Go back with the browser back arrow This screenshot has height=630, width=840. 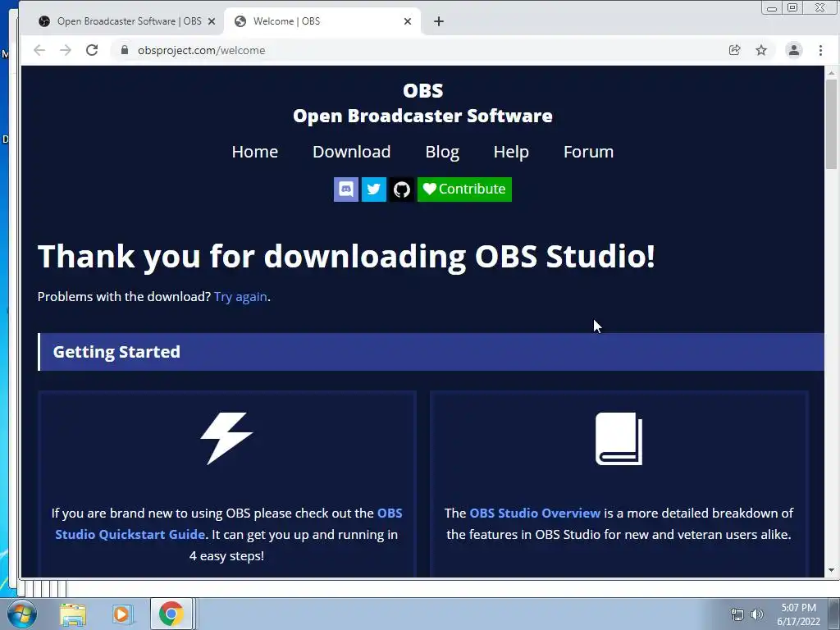click(x=39, y=50)
